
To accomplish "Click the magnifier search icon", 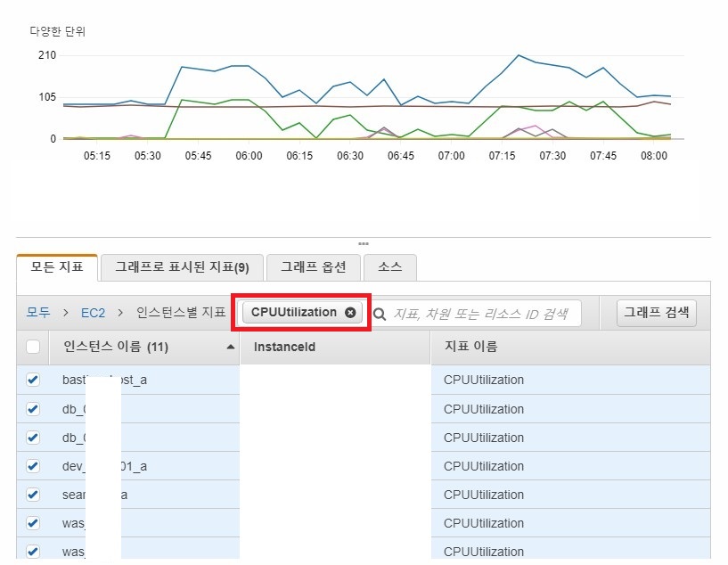I will point(380,314).
